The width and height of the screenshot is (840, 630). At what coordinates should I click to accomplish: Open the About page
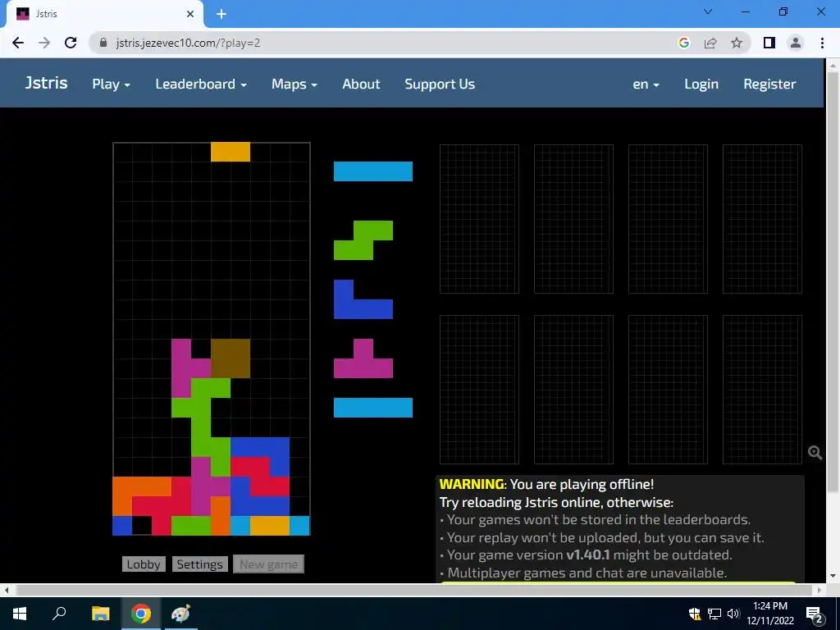pyautogui.click(x=361, y=84)
